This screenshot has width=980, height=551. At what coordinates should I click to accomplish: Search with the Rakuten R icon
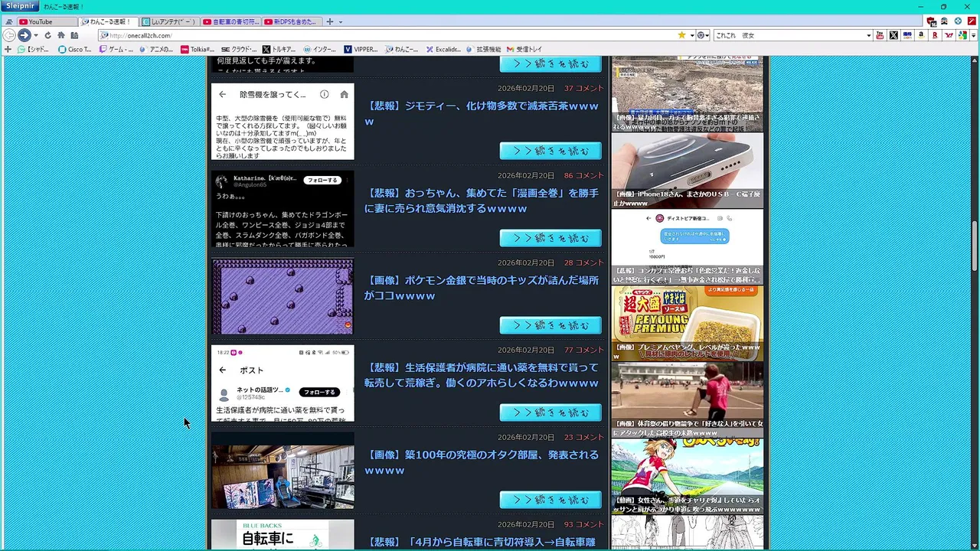[935, 35]
